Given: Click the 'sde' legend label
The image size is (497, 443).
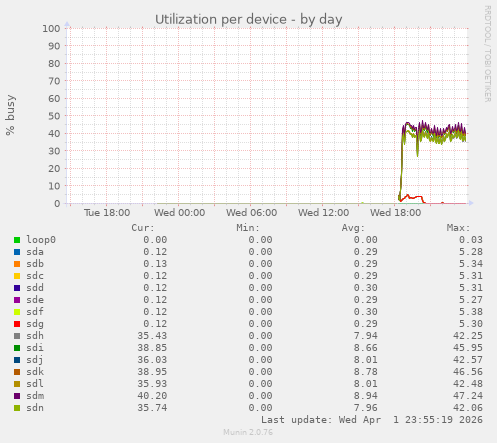Looking at the screenshot, I should click(35, 300).
